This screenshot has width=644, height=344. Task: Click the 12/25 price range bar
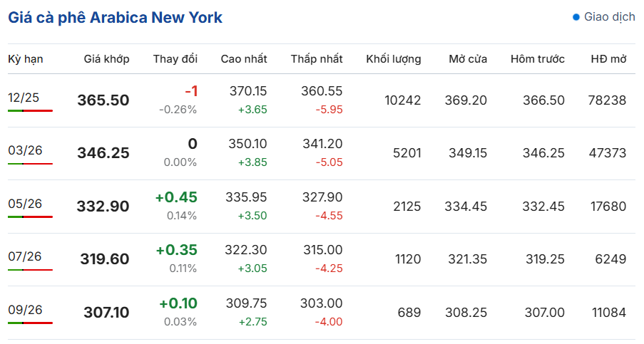(30, 111)
